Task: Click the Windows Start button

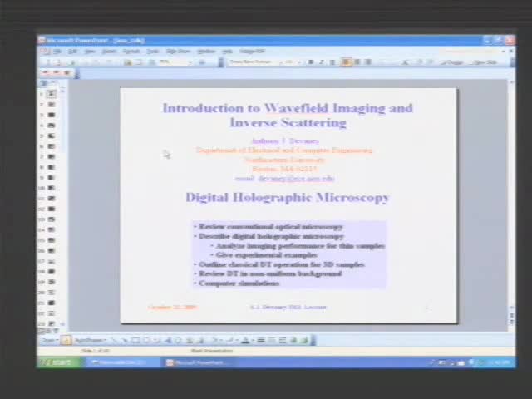Action: coord(59,362)
